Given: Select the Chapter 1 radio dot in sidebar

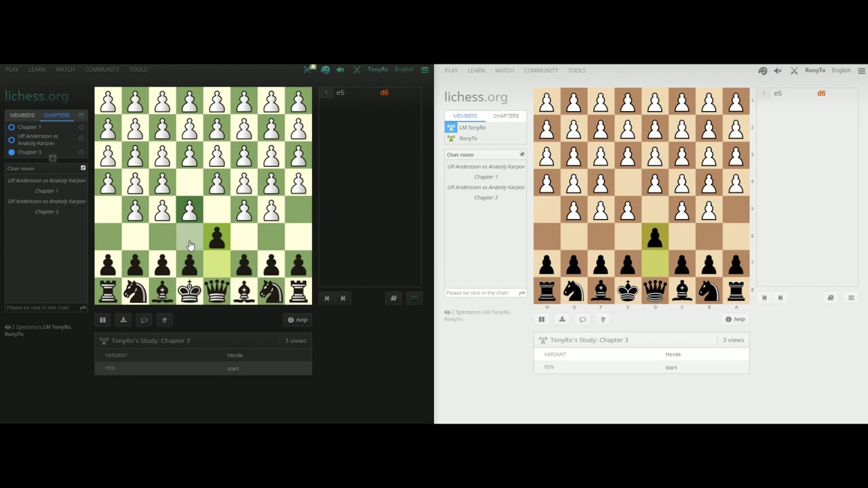Looking at the screenshot, I should coord(12,127).
